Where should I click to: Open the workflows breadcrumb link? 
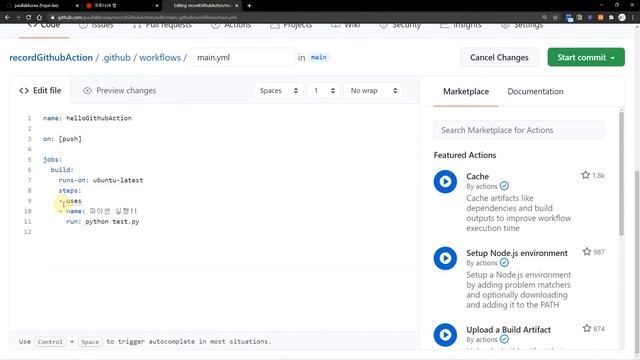click(160, 58)
